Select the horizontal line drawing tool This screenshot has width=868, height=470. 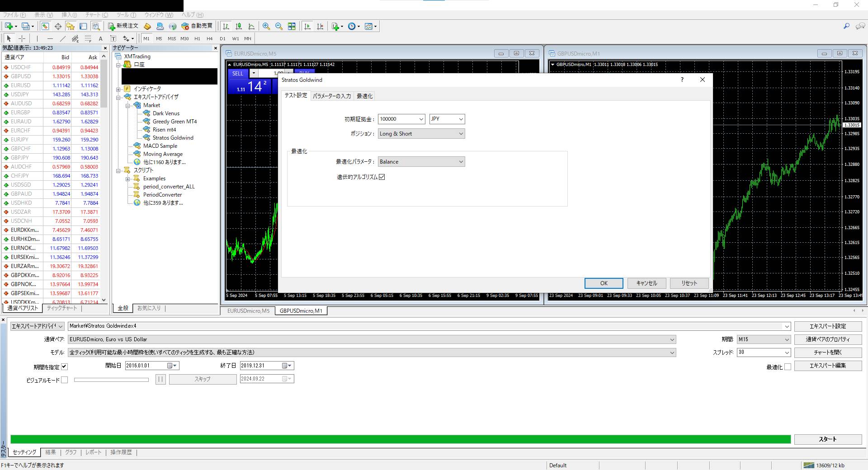point(50,38)
